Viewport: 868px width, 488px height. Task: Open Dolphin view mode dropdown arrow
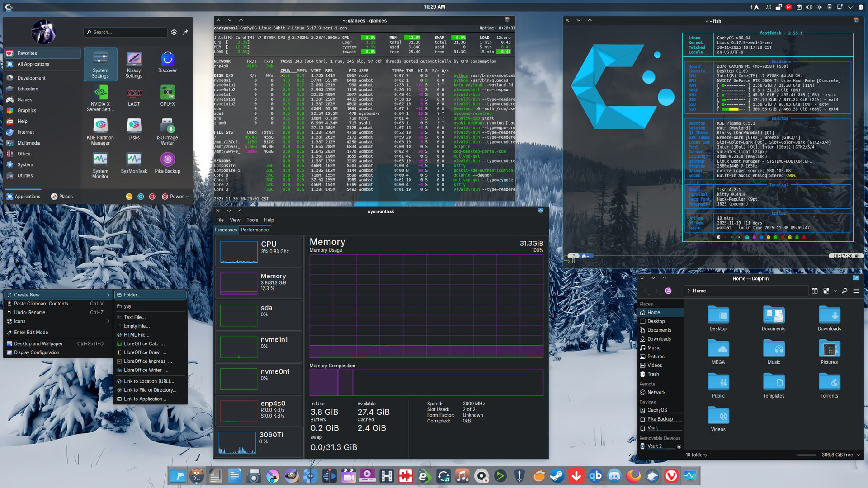(835, 291)
